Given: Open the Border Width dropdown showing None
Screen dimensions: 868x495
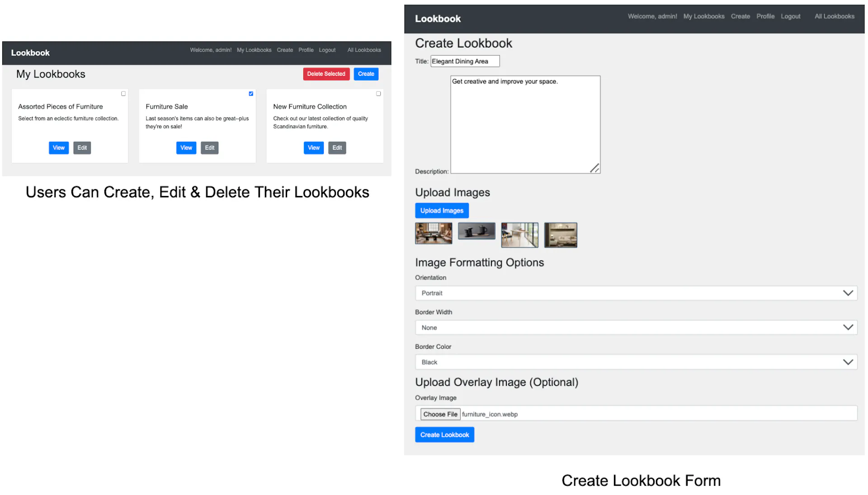Looking at the screenshot, I should [636, 327].
